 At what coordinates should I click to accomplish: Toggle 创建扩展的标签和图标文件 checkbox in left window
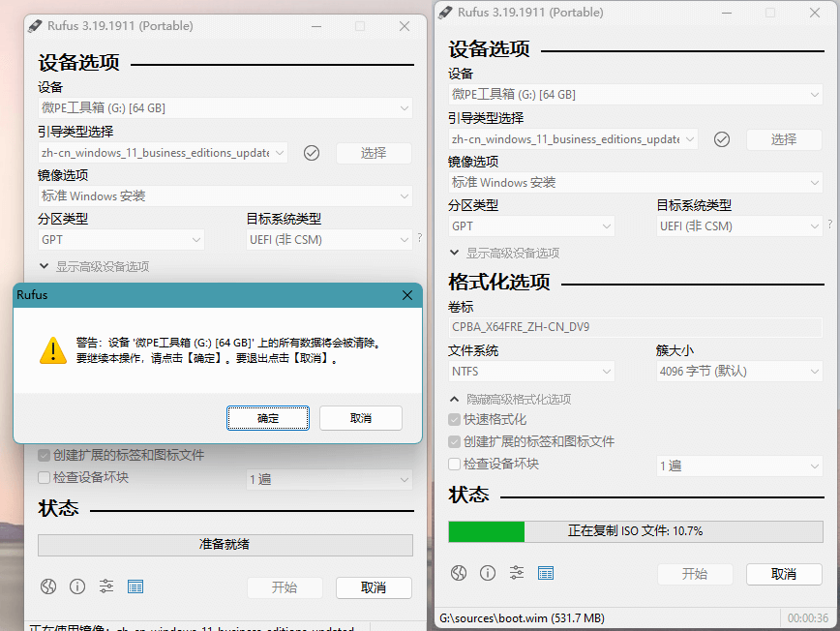click(x=44, y=455)
